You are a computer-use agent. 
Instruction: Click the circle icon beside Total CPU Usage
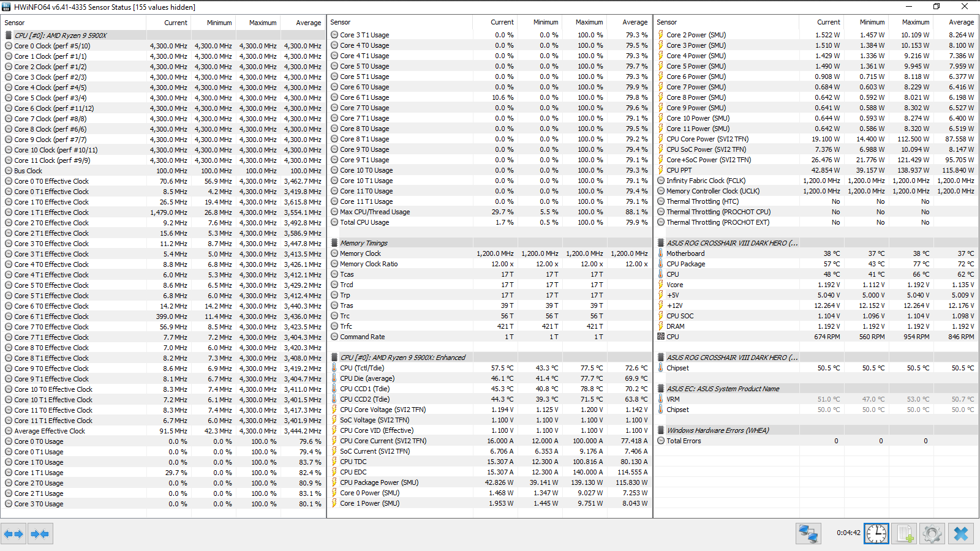click(x=334, y=222)
